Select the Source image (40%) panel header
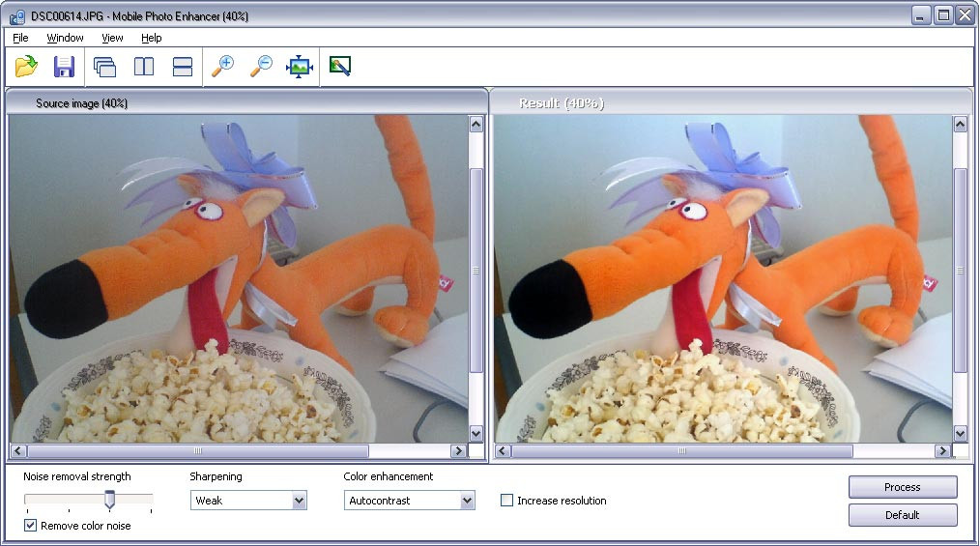980x546 pixels. pos(246,103)
